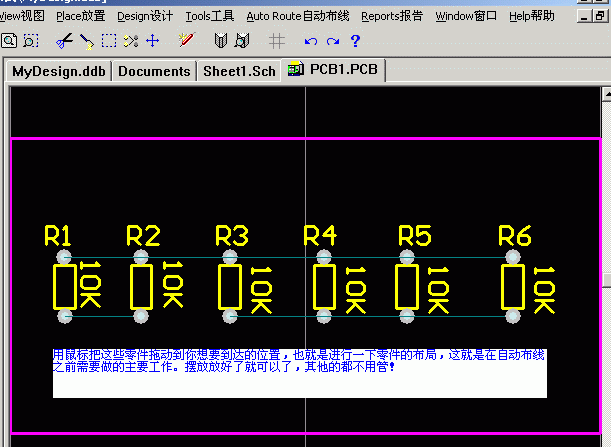The image size is (611, 447).
Task: Switch to the Sheet1.Sch tab
Action: coord(239,71)
